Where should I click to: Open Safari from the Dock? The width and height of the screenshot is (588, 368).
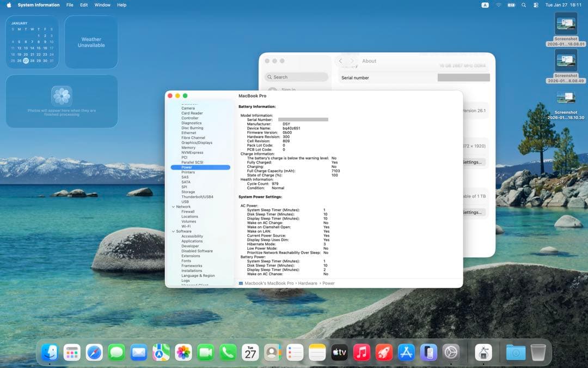coord(94,352)
